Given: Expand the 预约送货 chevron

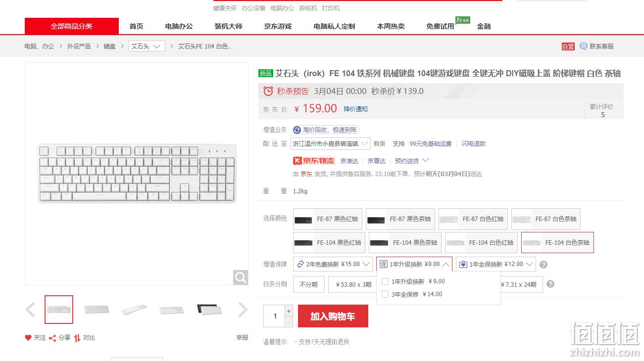Looking at the screenshot, I should 425,160.
